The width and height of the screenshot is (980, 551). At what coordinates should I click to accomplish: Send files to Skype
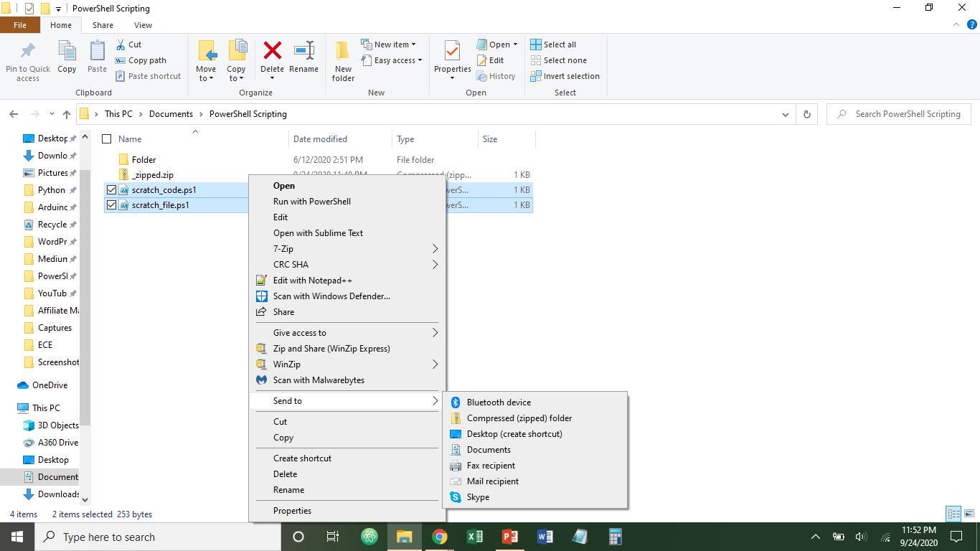(x=478, y=496)
